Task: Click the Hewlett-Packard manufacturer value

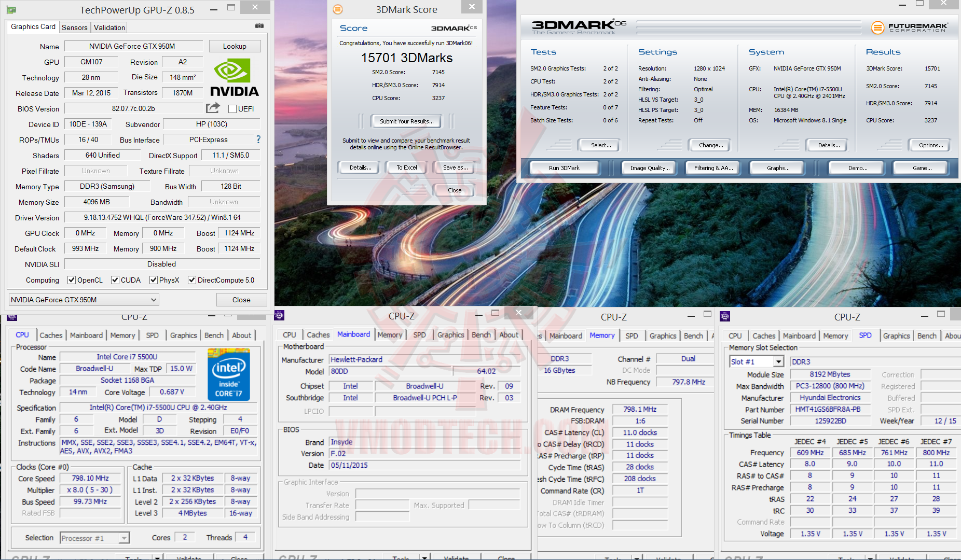Action: click(424, 359)
